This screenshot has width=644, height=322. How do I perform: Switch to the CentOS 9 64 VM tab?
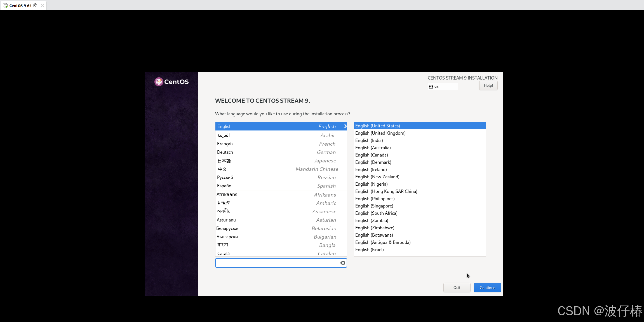click(23, 6)
